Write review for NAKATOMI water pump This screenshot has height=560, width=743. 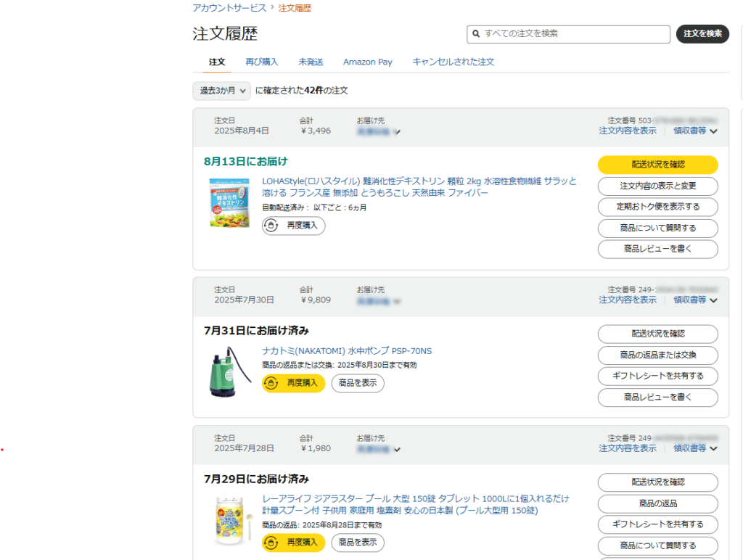coord(657,397)
